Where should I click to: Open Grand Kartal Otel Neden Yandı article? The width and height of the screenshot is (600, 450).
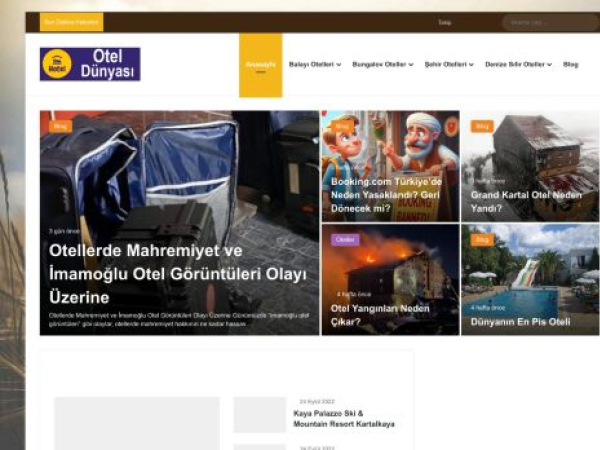click(x=526, y=202)
